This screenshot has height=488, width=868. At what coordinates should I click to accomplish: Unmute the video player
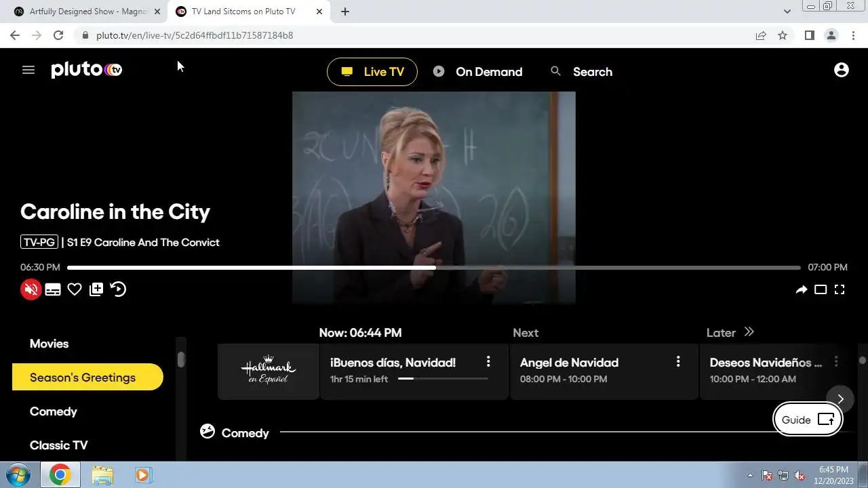click(31, 289)
